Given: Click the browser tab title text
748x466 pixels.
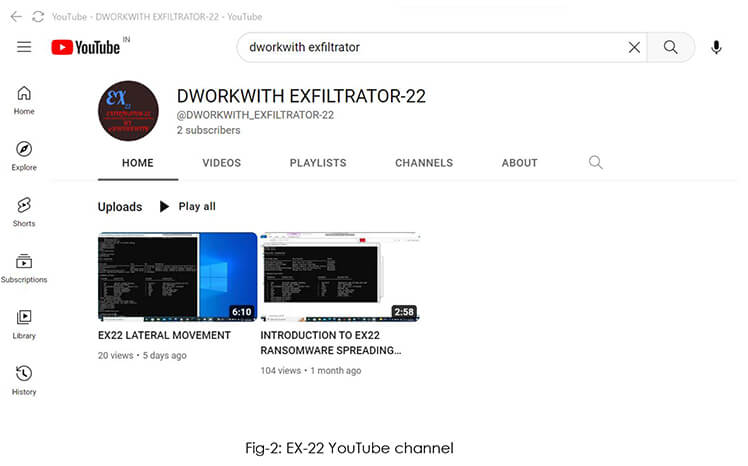Looking at the screenshot, I should pos(157,17).
